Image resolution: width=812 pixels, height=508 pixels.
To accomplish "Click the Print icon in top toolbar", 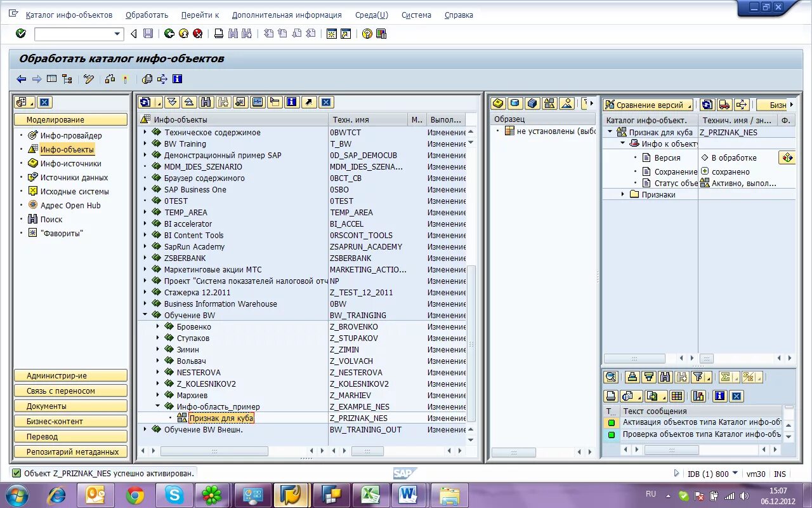I will click(219, 34).
